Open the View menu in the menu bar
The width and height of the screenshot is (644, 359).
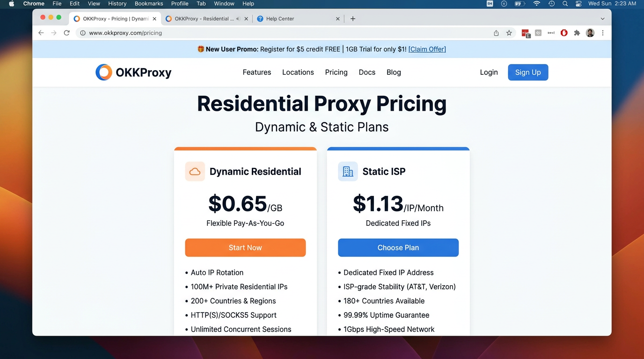pyautogui.click(x=94, y=4)
